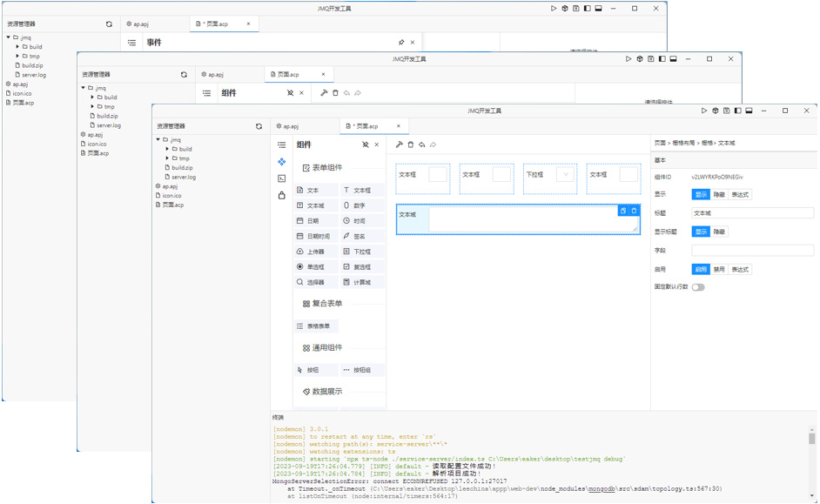Viewport: 820px width, 504px height.
Task: Toggle the left sidebar layout icon in front window
Action: point(738,111)
